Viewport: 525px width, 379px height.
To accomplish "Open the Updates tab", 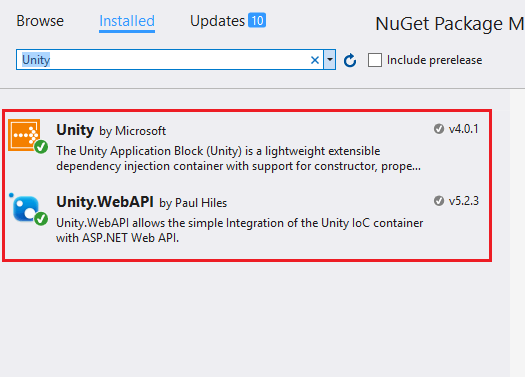I will 218,21.
